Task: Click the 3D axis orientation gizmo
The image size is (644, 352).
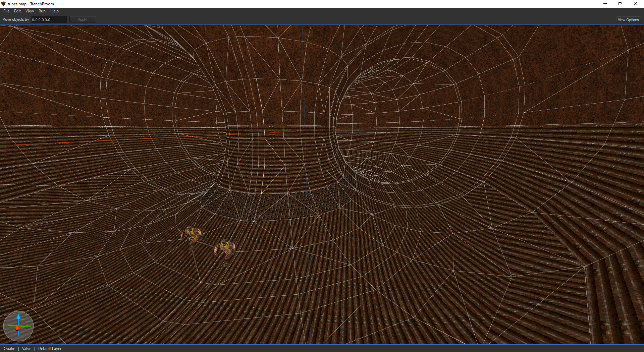Action: tap(18, 326)
